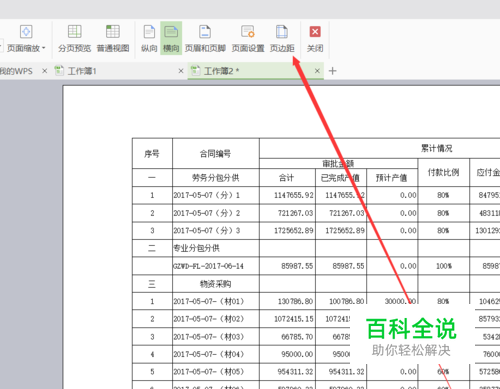Click contract 2017-05-07-（材01）cell
This screenshot has width=500, height=389.
click(215, 301)
